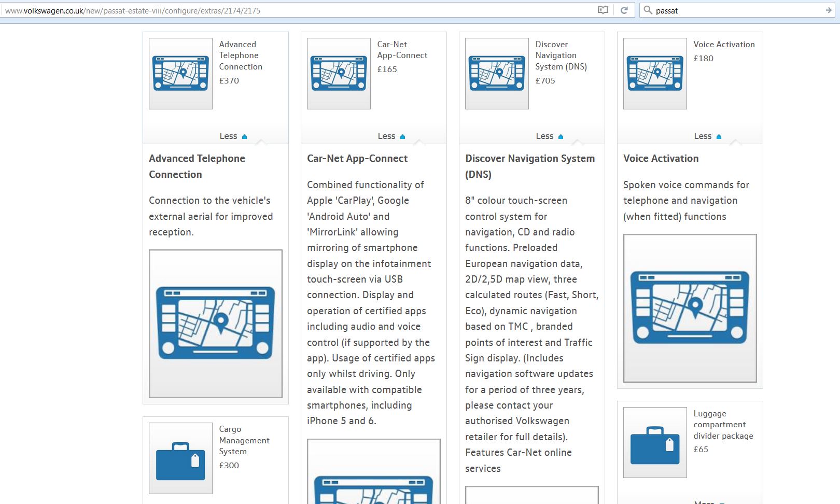This screenshot has width=840, height=504.
Task: Open large Advanced Telephone Connection image
Action: 216,324
